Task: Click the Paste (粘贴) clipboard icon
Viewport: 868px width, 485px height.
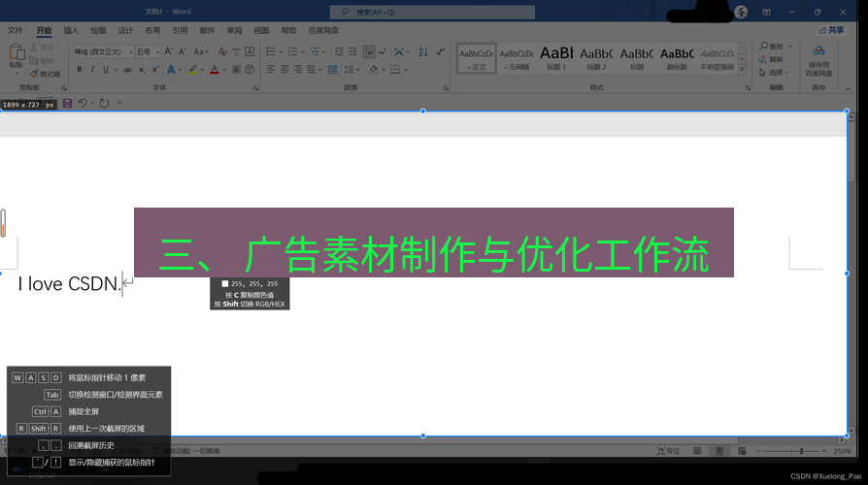Action: click(17, 52)
